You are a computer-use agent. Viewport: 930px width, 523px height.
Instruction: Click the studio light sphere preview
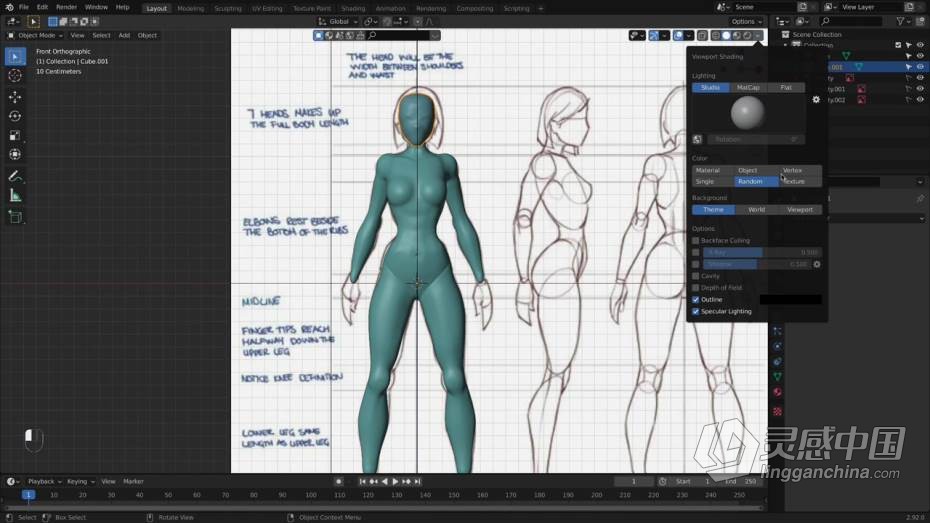pos(748,113)
